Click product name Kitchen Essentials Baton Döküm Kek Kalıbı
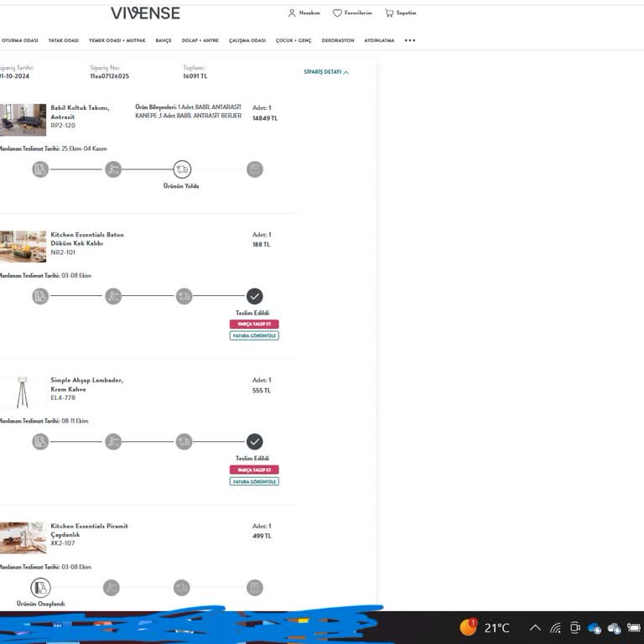Image resolution: width=644 pixels, height=644 pixels. (87, 239)
